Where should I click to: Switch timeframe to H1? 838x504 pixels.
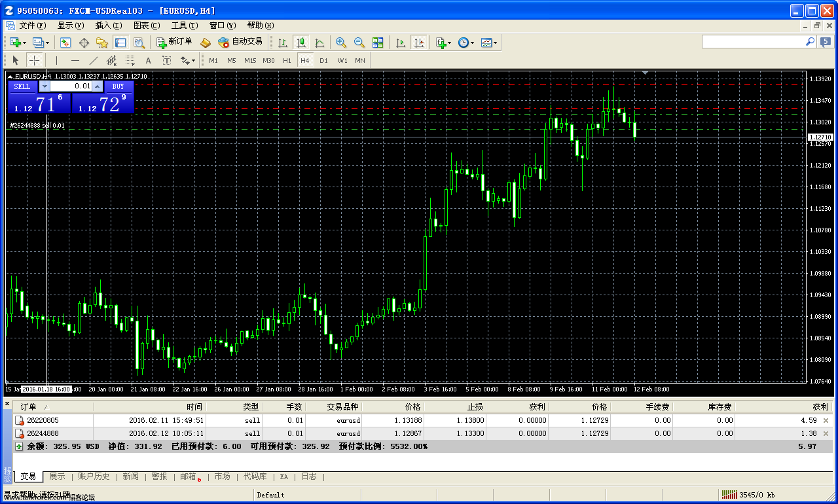[287, 60]
